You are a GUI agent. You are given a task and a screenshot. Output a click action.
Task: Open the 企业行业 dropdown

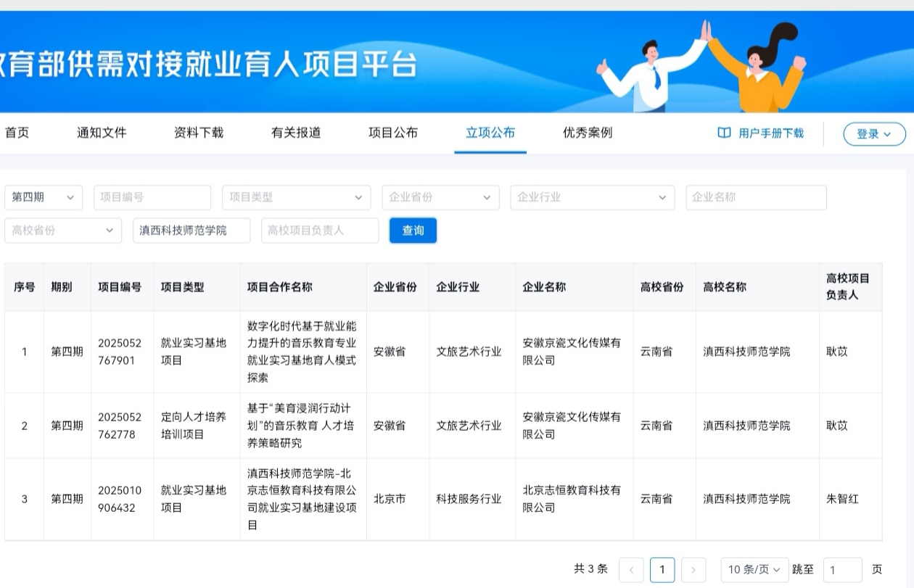[592, 197]
